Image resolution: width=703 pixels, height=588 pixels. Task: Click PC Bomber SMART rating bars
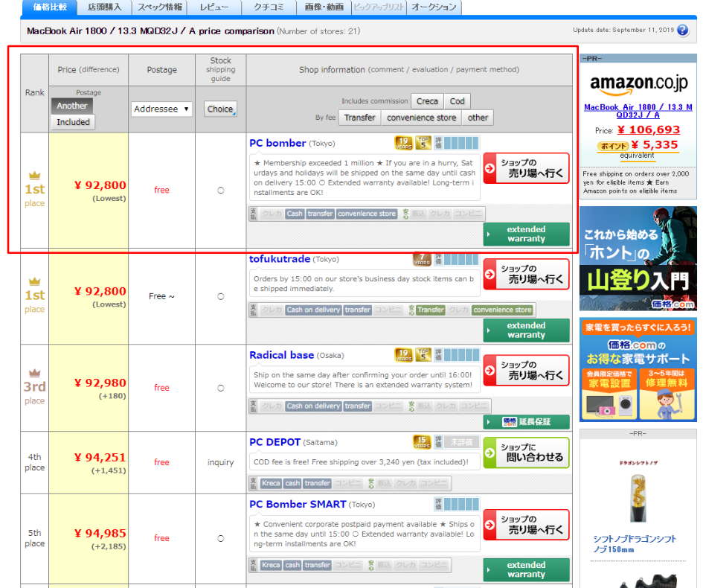pyautogui.click(x=461, y=504)
